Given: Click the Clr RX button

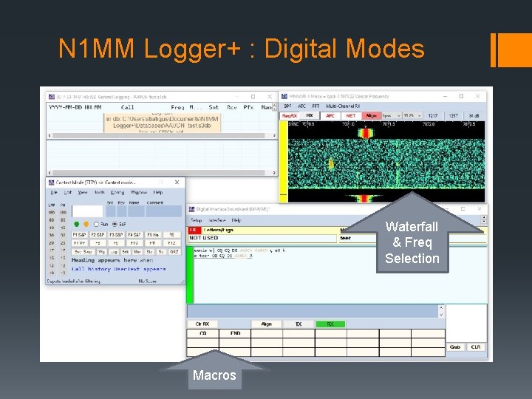Looking at the screenshot, I should pyautogui.click(x=202, y=324).
